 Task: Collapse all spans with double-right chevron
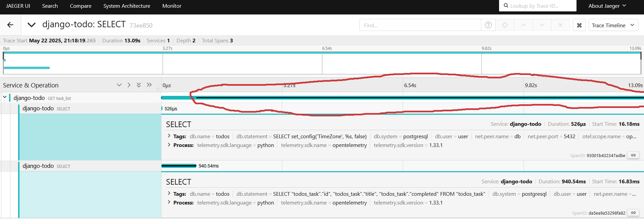[x=149, y=85]
